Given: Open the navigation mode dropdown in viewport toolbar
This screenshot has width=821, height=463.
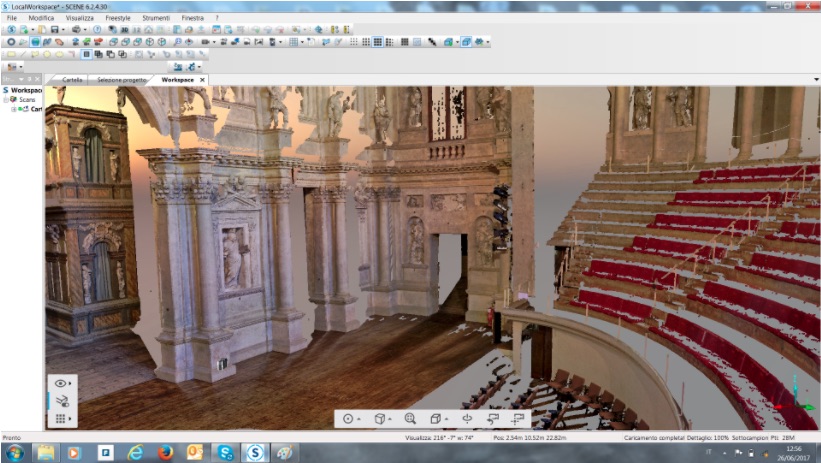Looking at the screenshot, I should pyautogui.click(x=349, y=419).
